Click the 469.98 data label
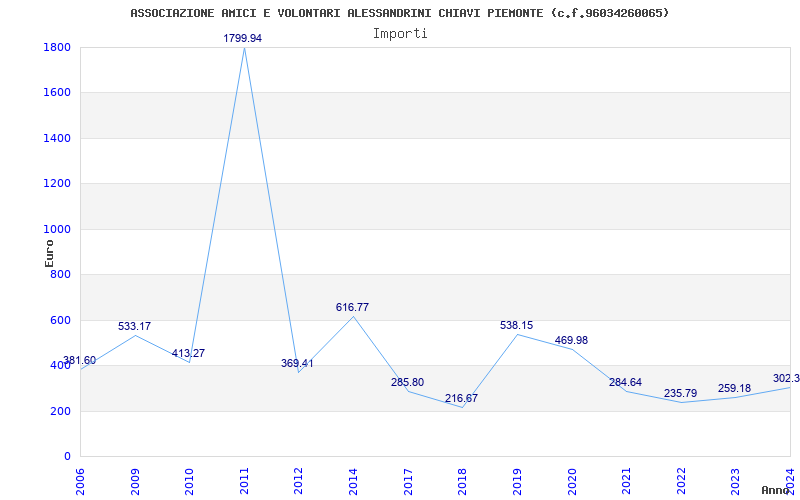 click(571, 340)
